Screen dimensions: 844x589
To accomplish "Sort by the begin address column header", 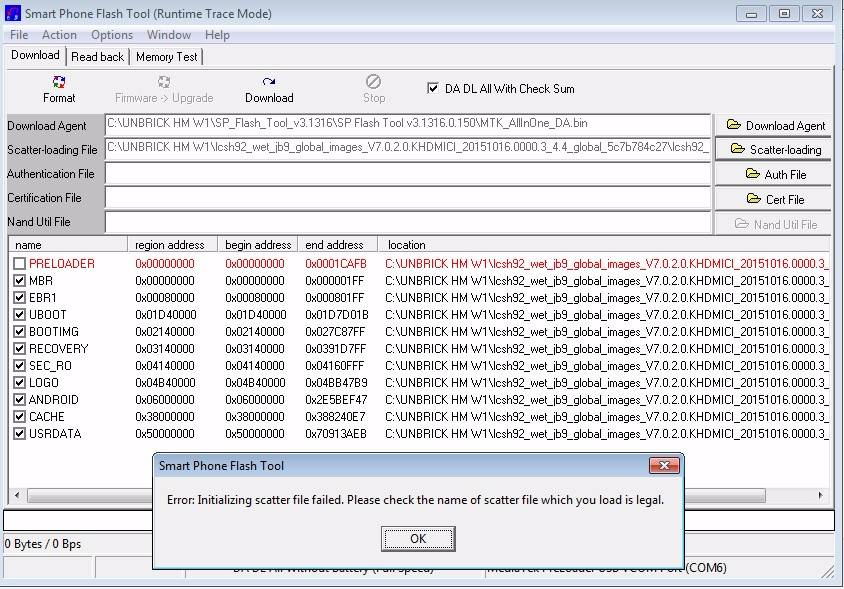I will (258, 244).
